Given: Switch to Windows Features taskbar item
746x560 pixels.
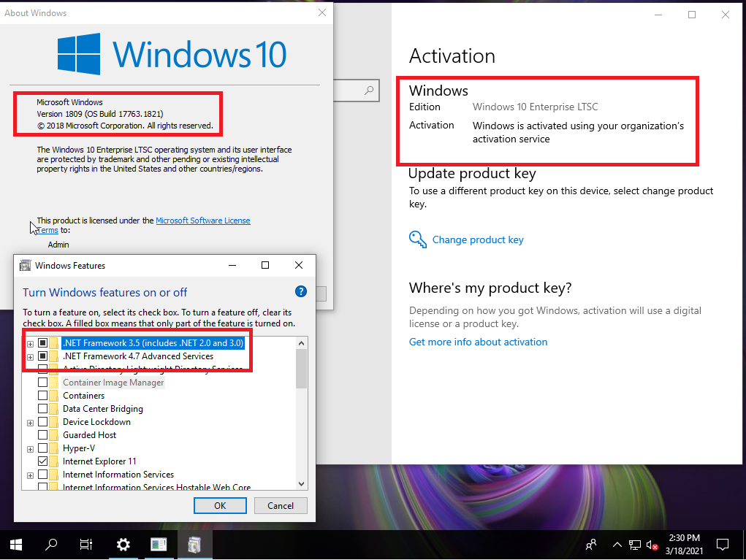Looking at the screenshot, I should point(194,545).
